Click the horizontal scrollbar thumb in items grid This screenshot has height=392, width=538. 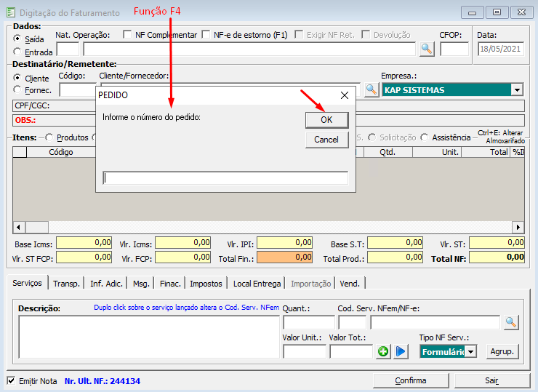(36, 227)
